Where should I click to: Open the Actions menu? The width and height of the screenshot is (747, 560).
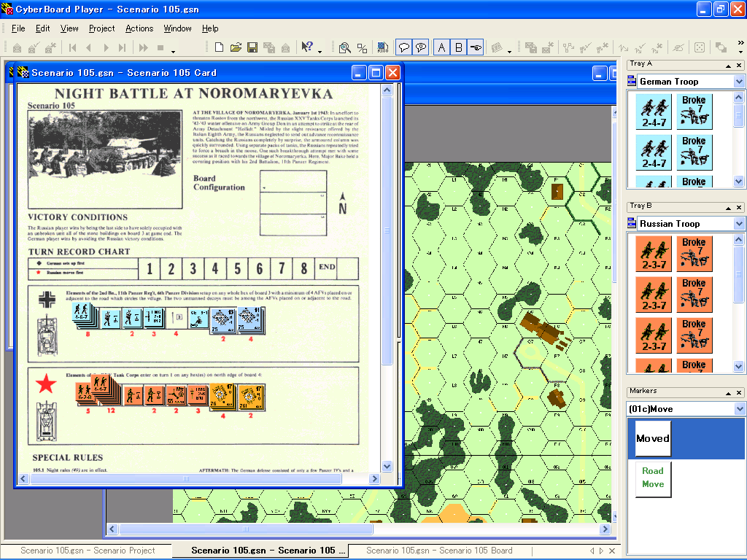pos(139,28)
